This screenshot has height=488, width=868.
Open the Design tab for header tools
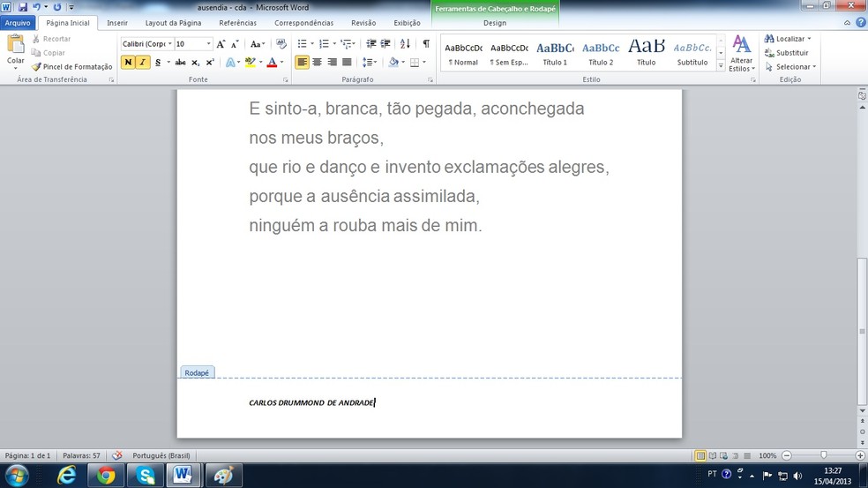[x=495, y=23]
